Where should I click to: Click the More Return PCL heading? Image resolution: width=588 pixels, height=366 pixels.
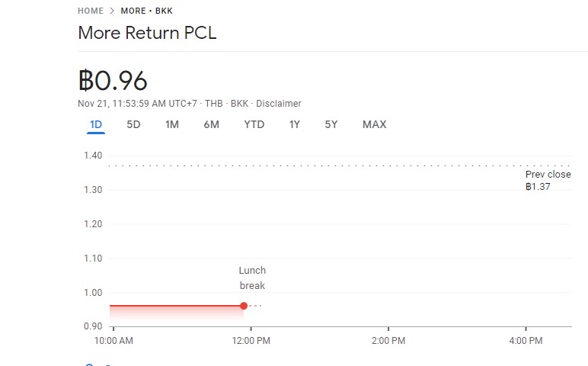148,34
